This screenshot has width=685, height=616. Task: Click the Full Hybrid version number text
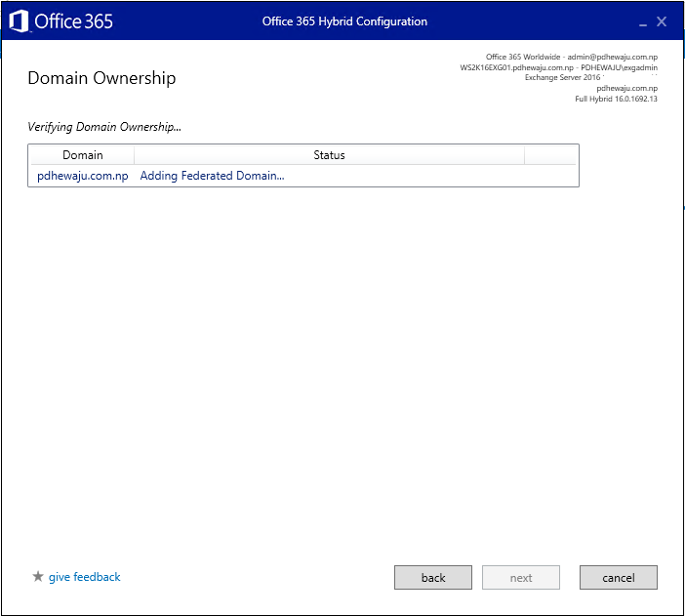[616, 99]
